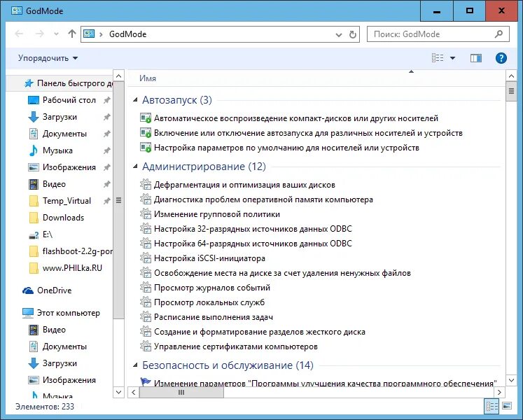Click main list scrollbar down arrow
The height and width of the screenshot is (420, 523).
511,380
